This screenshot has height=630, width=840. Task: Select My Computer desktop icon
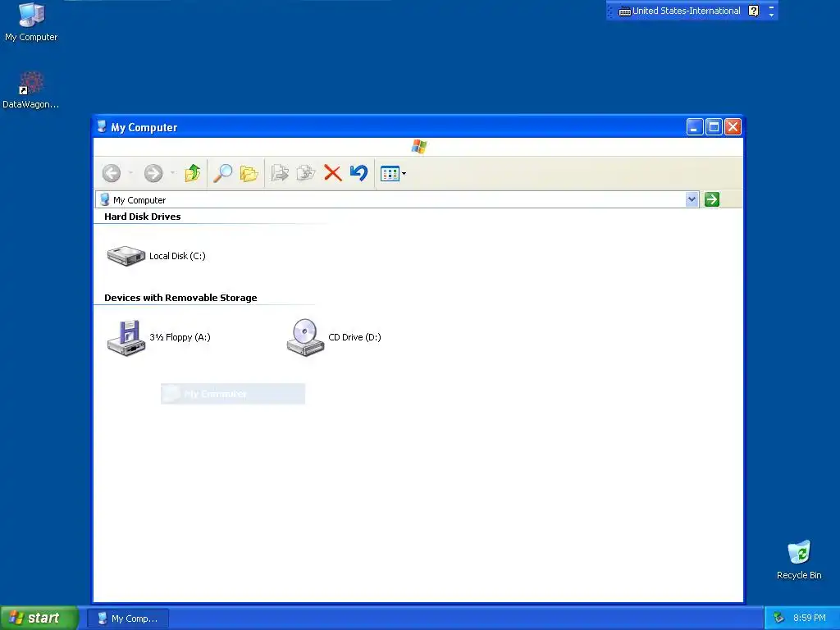(31, 22)
